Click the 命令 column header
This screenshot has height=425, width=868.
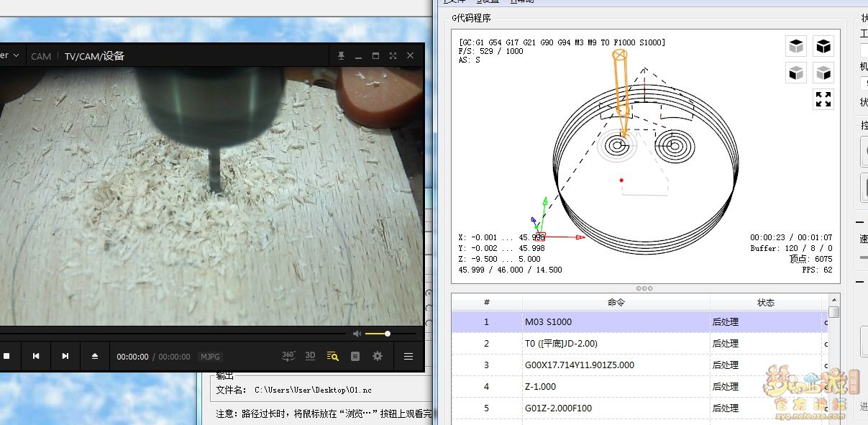click(616, 302)
